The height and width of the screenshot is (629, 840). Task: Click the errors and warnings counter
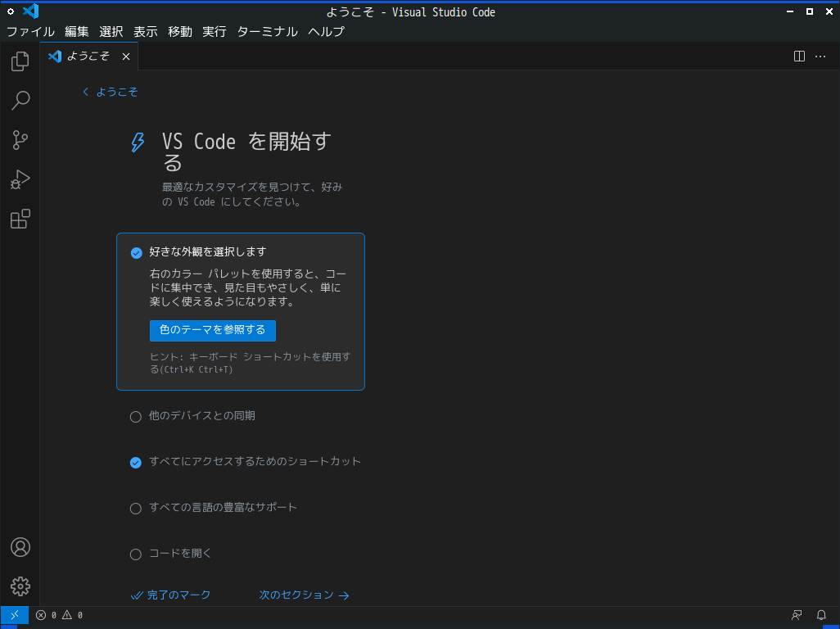pyautogui.click(x=57, y=615)
